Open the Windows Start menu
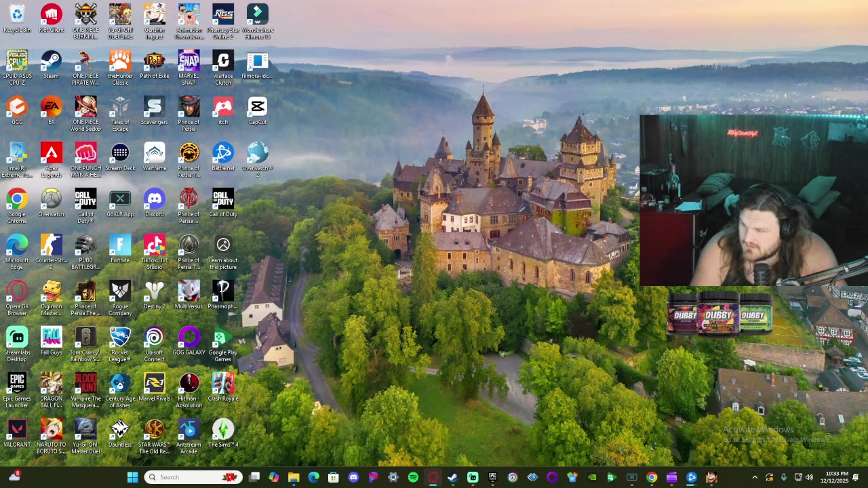 pyautogui.click(x=132, y=477)
